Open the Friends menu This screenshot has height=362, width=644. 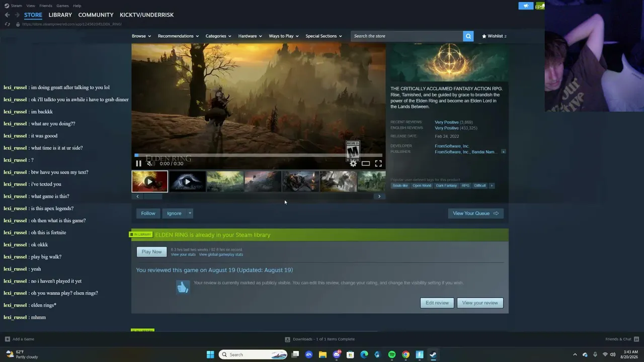46,6
